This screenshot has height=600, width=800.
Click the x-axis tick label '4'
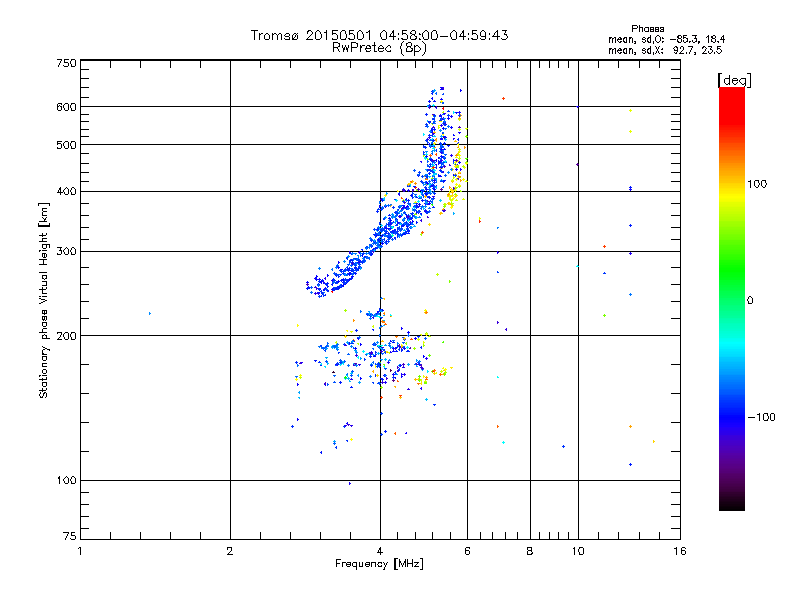[x=380, y=551]
